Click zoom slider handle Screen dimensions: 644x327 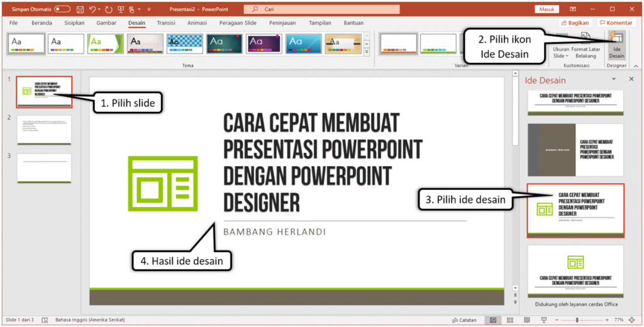coord(577,319)
